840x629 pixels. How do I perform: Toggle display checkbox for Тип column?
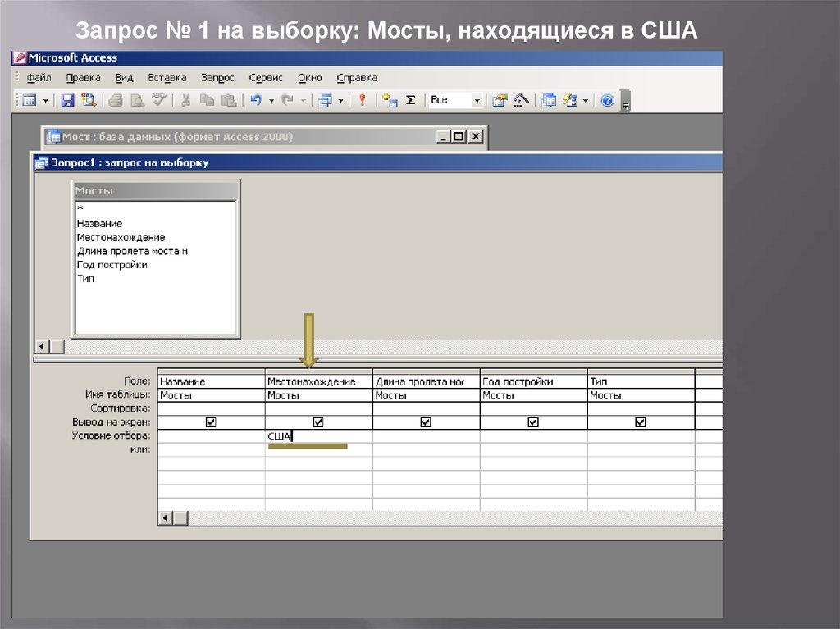point(641,422)
